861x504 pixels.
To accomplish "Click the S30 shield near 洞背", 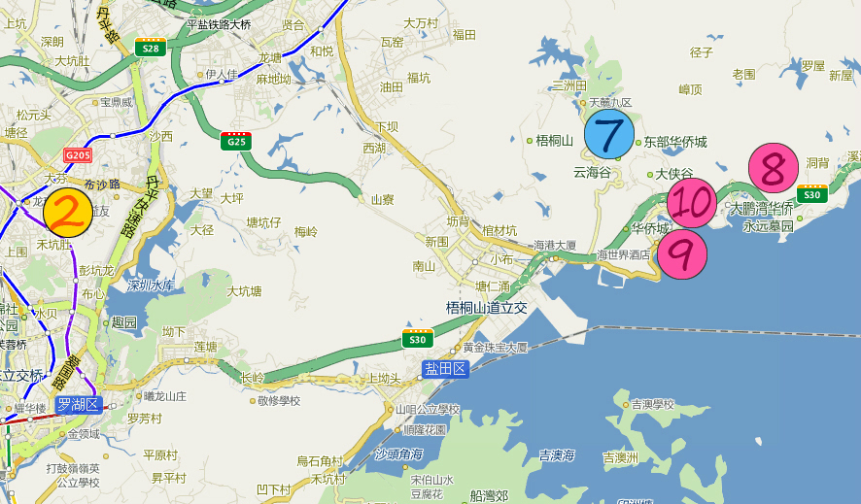I will (811, 193).
